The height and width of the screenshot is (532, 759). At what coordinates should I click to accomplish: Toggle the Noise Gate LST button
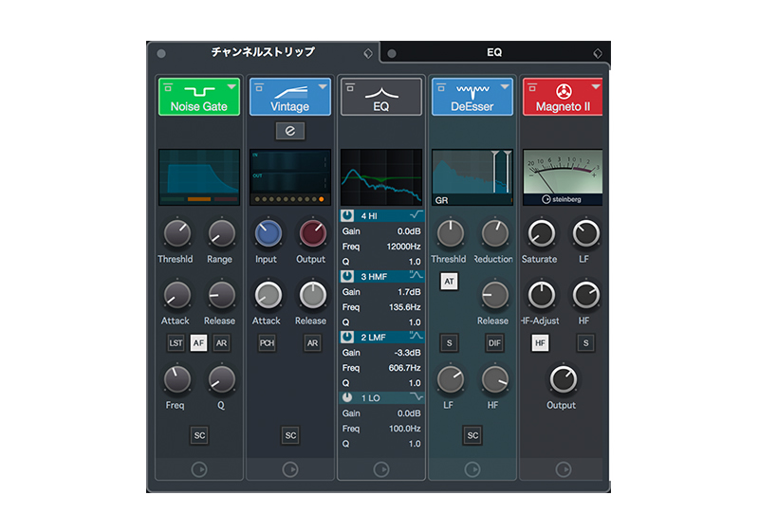pos(176,343)
